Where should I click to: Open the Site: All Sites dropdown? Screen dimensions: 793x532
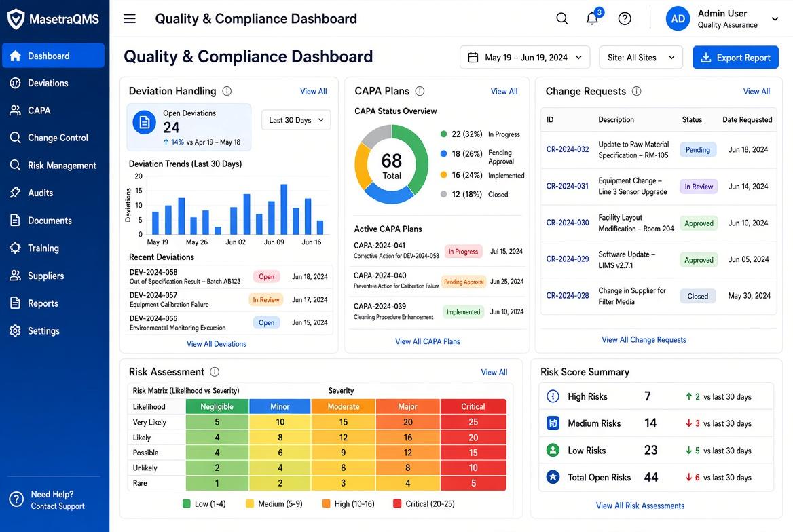(x=641, y=58)
